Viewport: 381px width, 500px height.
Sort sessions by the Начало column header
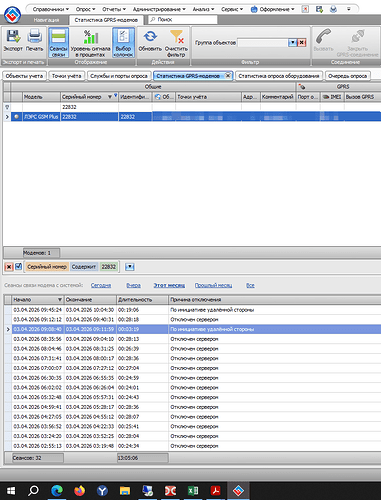pos(37,300)
